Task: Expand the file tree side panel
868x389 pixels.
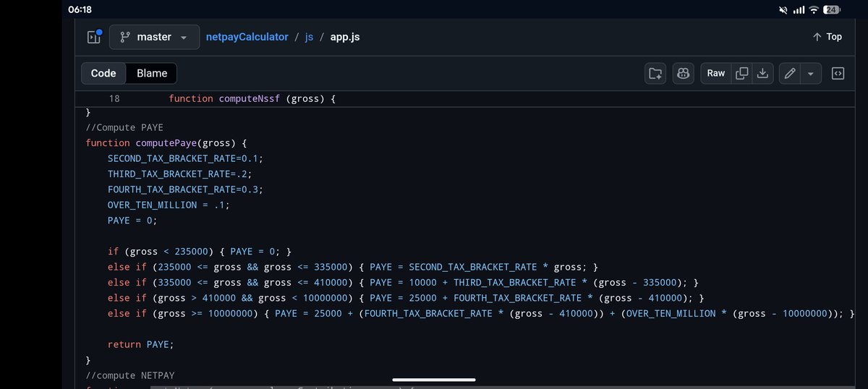Action: tap(94, 37)
